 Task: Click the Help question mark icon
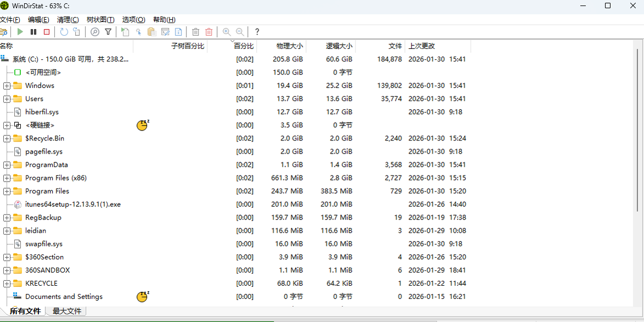click(x=256, y=31)
